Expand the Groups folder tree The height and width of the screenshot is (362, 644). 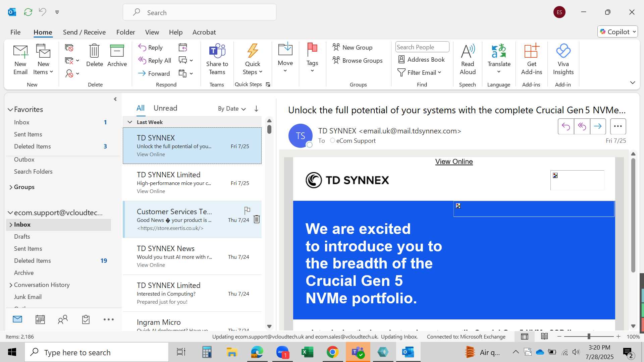[11, 187]
